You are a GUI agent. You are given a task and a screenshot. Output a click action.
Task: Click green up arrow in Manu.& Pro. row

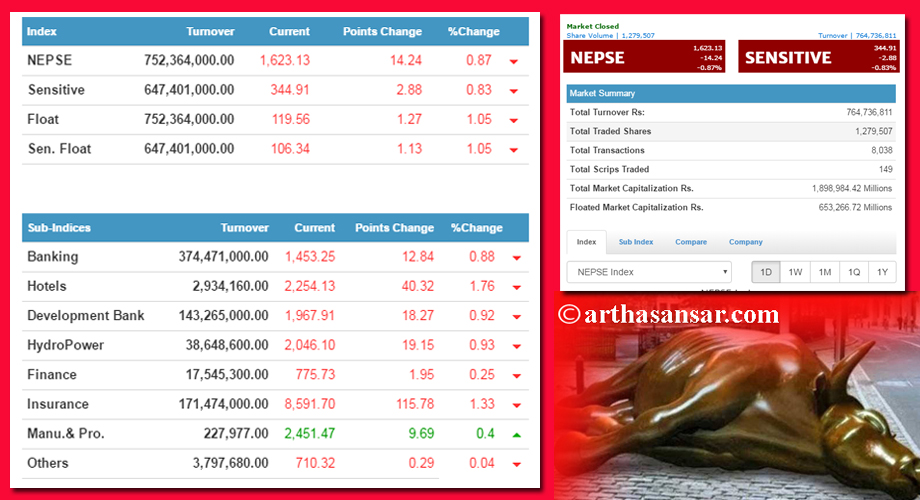(516, 435)
